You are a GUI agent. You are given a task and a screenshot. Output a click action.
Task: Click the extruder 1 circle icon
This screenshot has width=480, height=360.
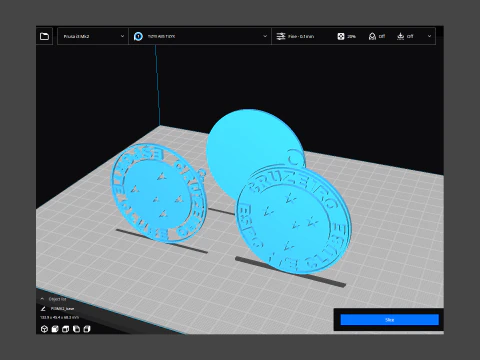point(138,36)
